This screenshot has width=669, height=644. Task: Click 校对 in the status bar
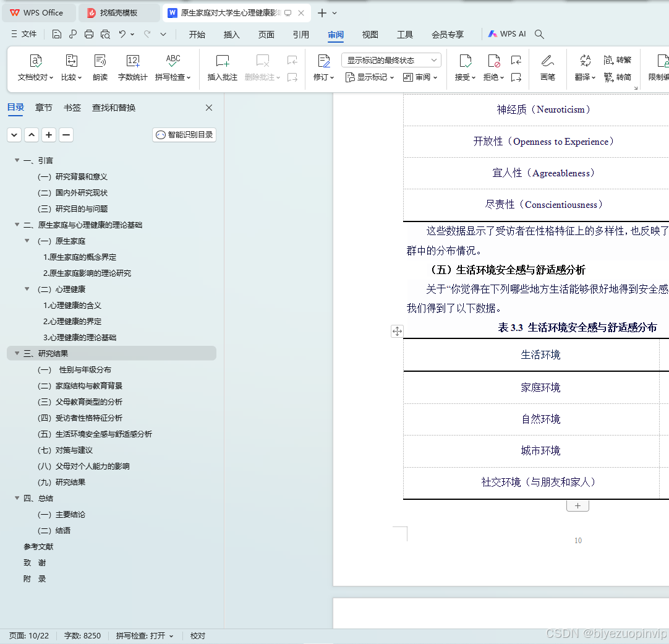(197, 636)
